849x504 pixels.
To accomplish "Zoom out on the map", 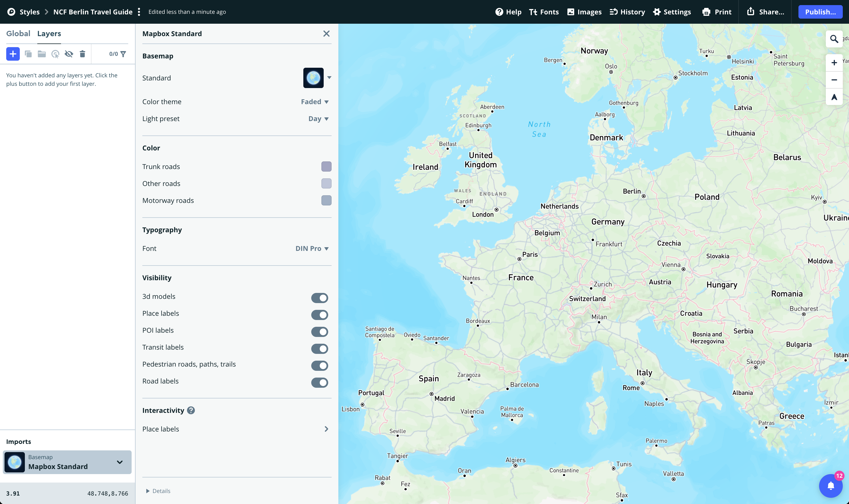I will coord(834,80).
